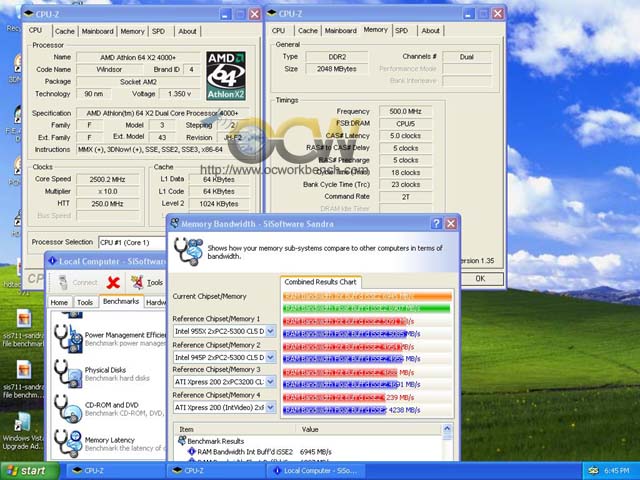Click the Channels # Dual value
The width and height of the screenshot is (640, 480).
pyautogui.click(x=467, y=57)
